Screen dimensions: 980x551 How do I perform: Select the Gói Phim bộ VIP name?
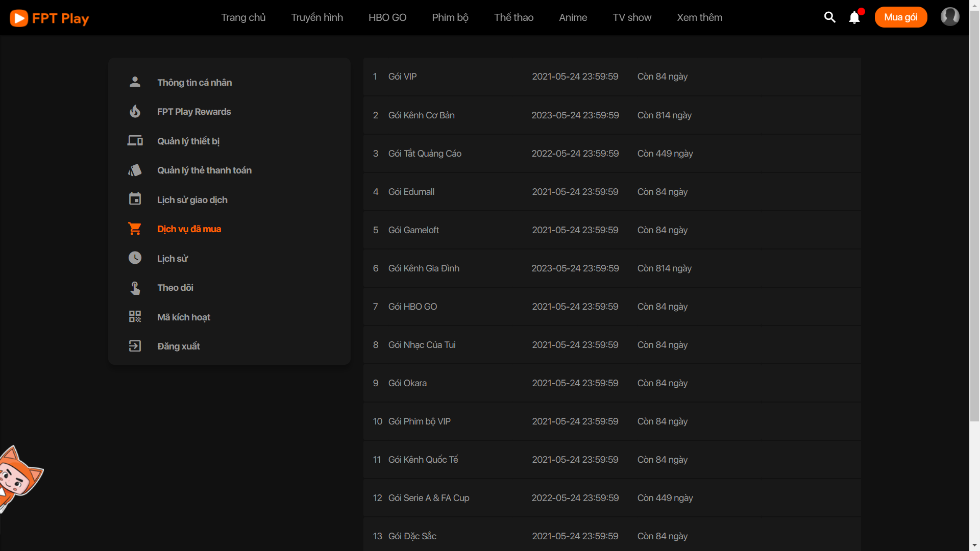420,421
